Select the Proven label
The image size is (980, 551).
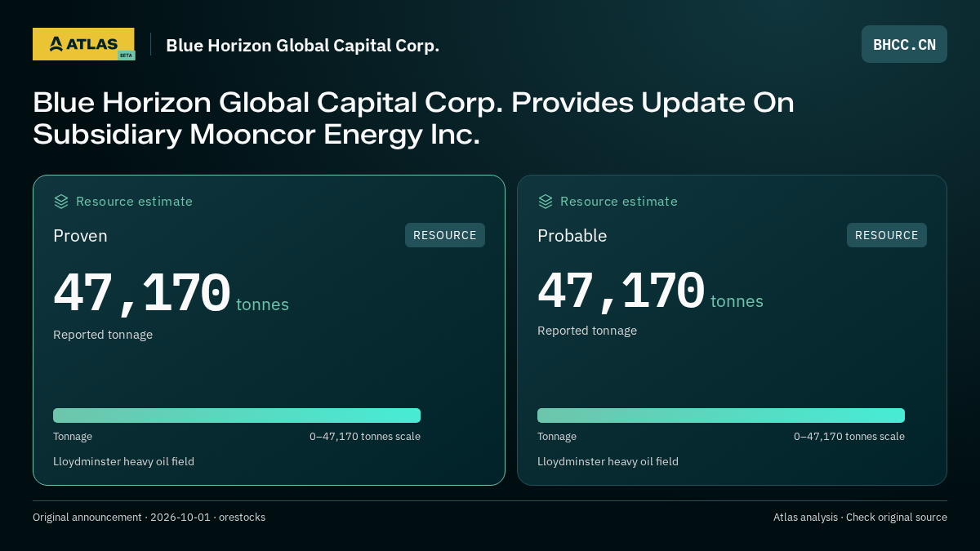click(80, 236)
